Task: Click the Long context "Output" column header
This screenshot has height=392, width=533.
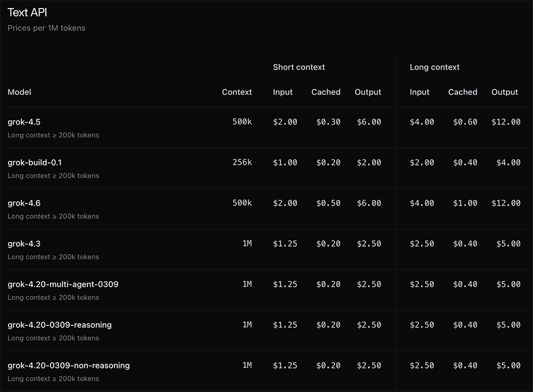Action: point(504,92)
